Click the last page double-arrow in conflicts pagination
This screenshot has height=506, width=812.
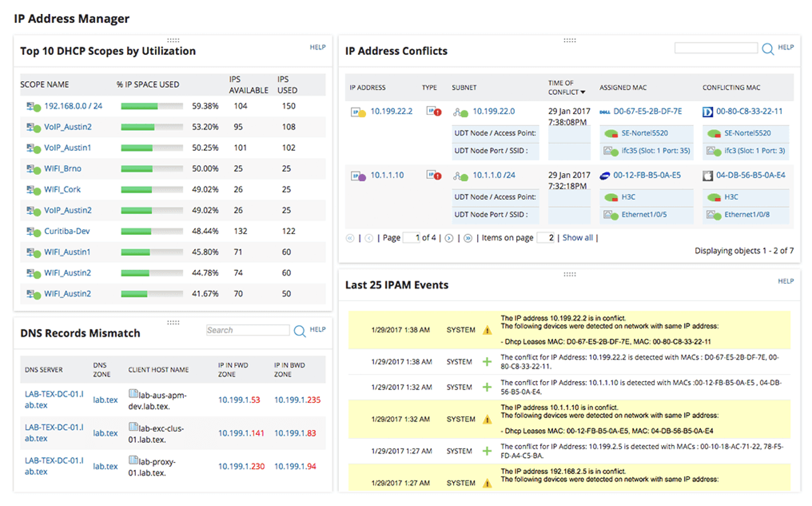click(x=468, y=238)
